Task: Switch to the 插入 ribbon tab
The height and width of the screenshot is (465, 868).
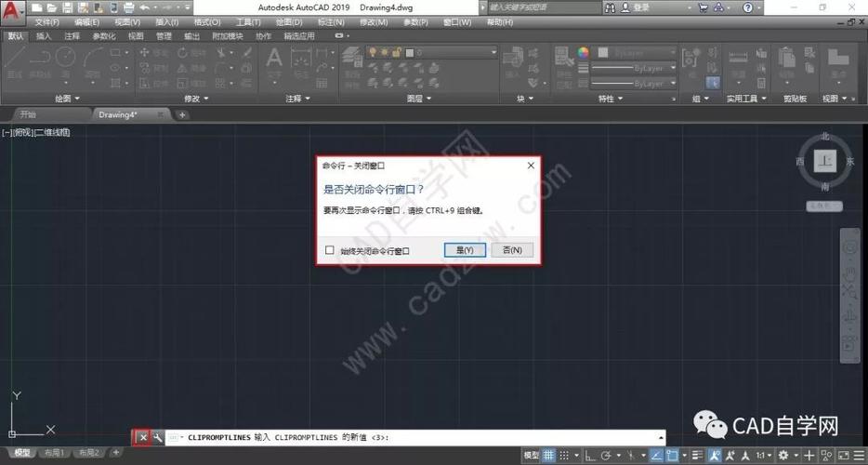Action: point(43,36)
